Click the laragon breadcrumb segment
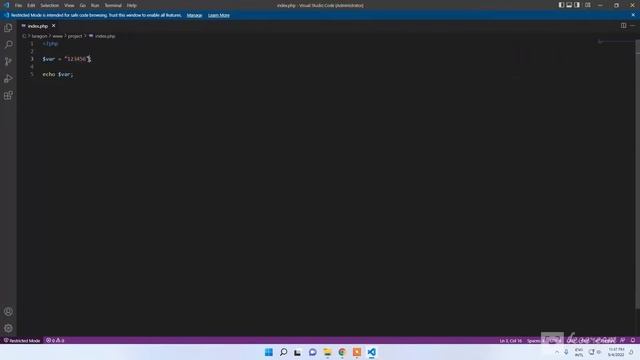The height and width of the screenshot is (360, 640). pos(40,36)
